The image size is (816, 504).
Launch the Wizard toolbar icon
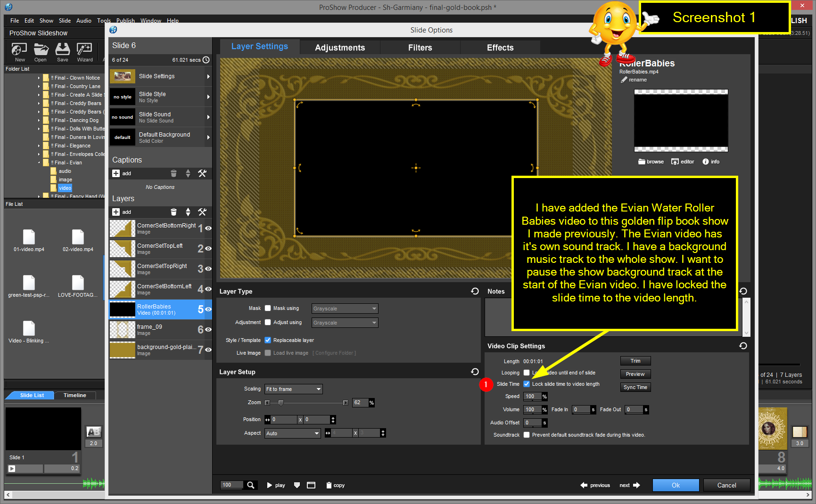85,52
